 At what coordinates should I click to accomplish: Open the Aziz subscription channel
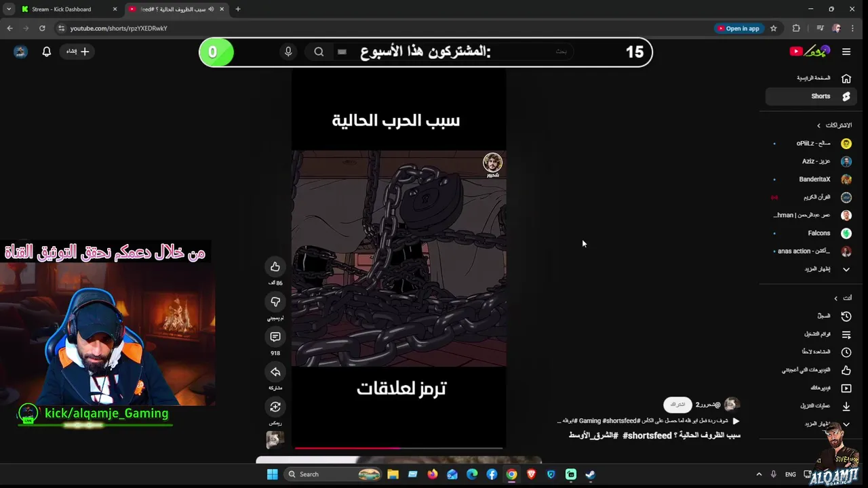pyautogui.click(x=812, y=161)
